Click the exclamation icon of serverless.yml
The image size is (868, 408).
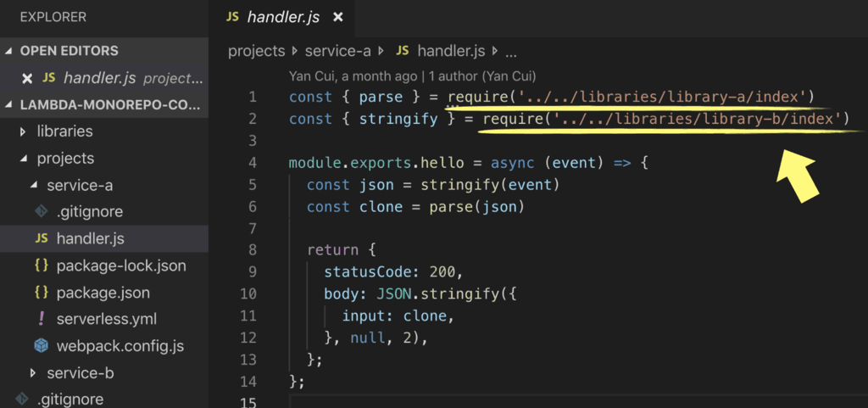(x=42, y=320)
